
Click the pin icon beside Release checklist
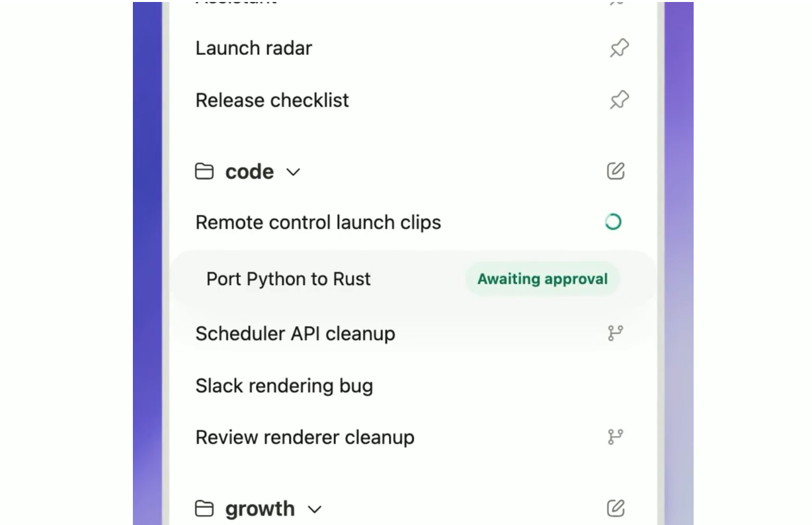619,101
